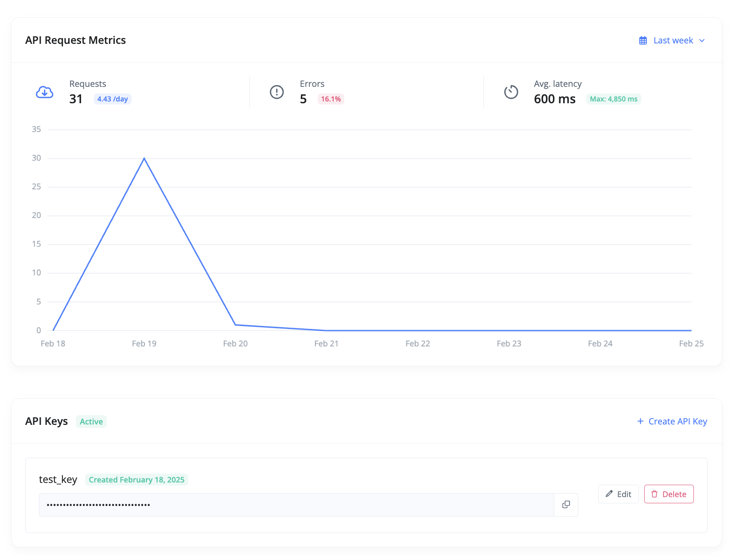Image resolution: width=732 pixels, height=560 pixels.
Task: Click the Active status badge
Action: [x=91, y=422]
